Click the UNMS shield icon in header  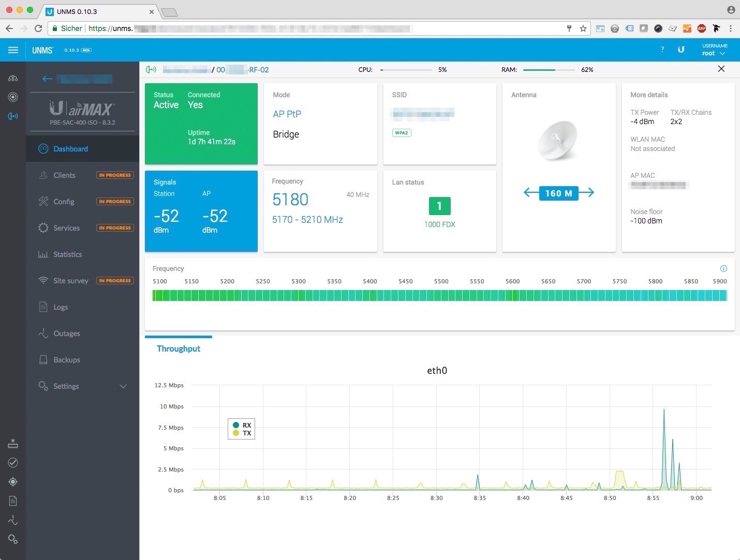[x=681, y=50]
